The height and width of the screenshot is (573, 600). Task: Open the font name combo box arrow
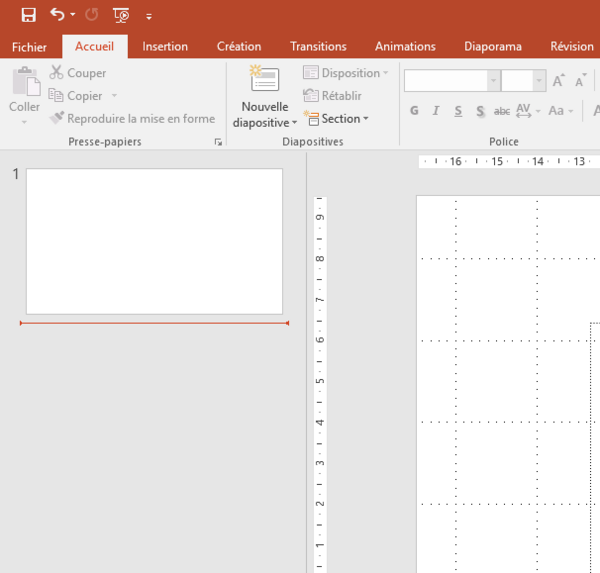[494, 80]
